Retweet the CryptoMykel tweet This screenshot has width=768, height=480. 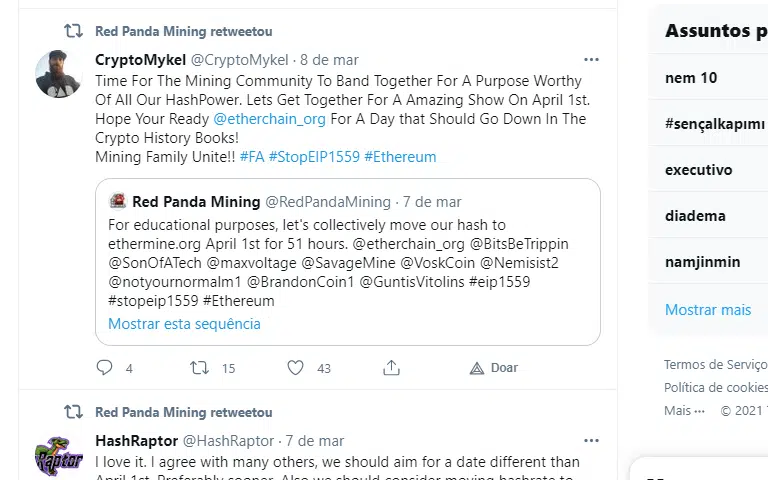tap(199, 367)
